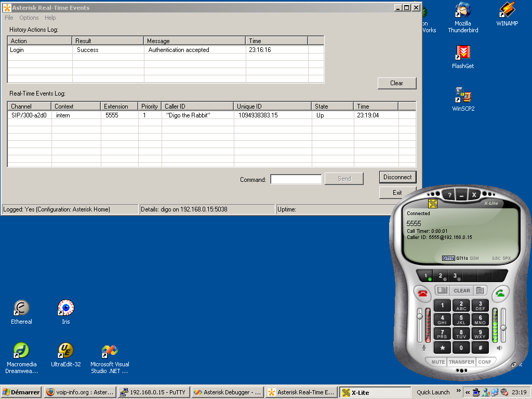Click the X-Lite microphone volume slider knob
The image size is (532, 399).
(420, 316)
